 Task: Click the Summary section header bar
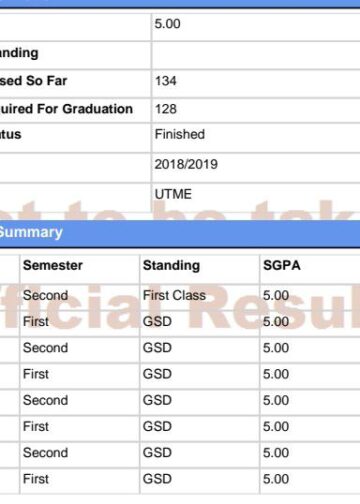click(x=180, y=232)
